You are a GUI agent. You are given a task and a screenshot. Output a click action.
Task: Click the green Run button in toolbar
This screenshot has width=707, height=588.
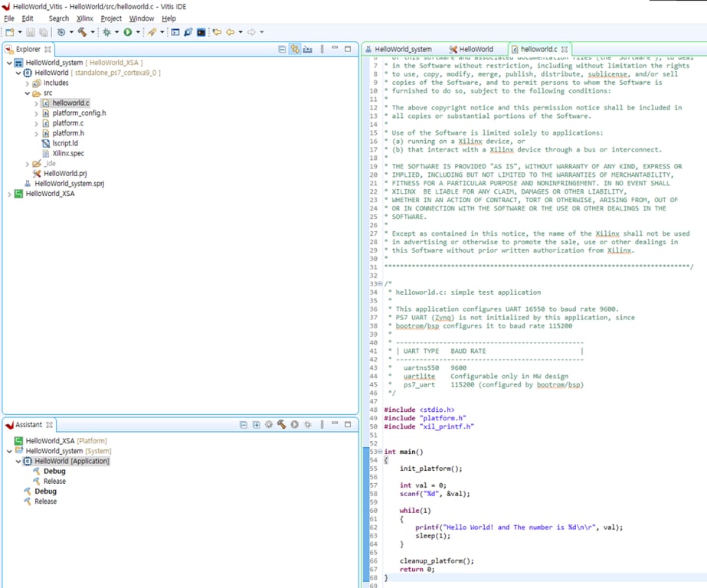click(127, 32)
